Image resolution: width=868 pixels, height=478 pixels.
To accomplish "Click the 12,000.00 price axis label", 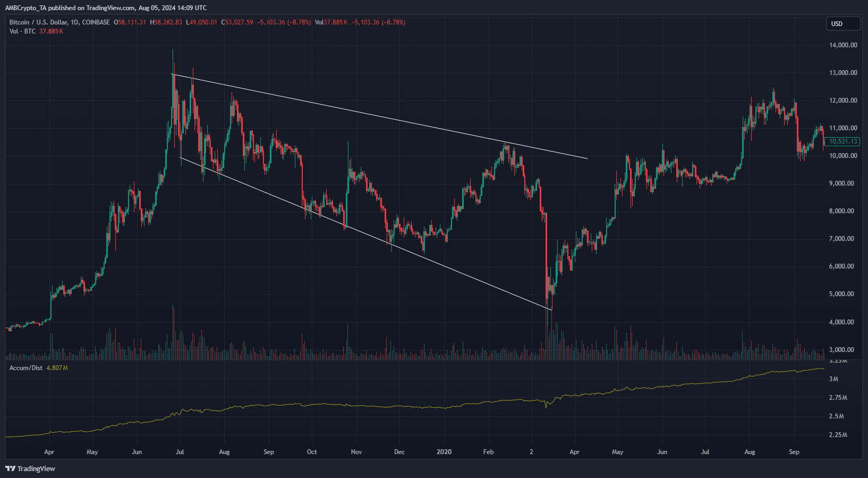I will (x=843, y=100).
